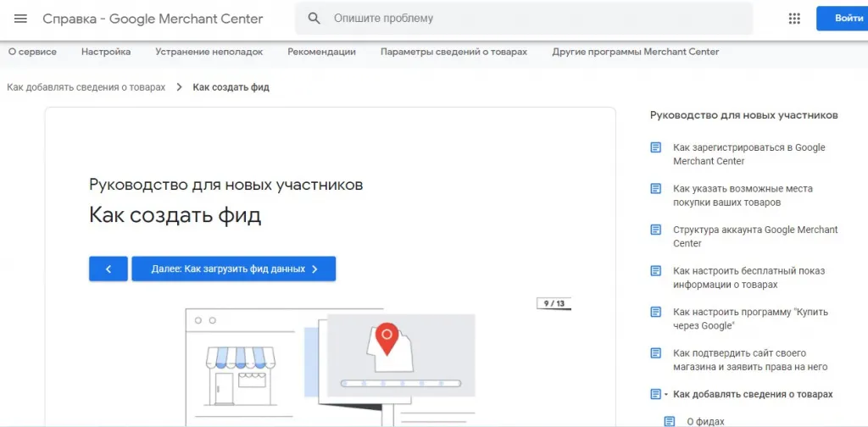
Task: Click Справка - Google Merchant Center title
Action: 153,19
